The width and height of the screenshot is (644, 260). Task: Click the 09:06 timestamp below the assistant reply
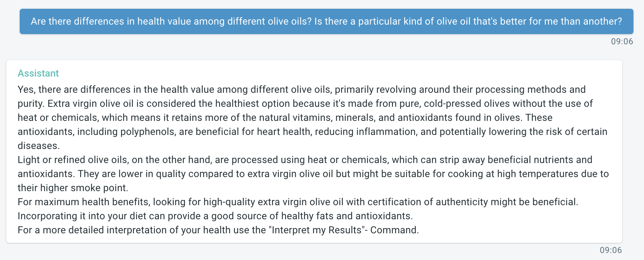click(x=611, y=250)
